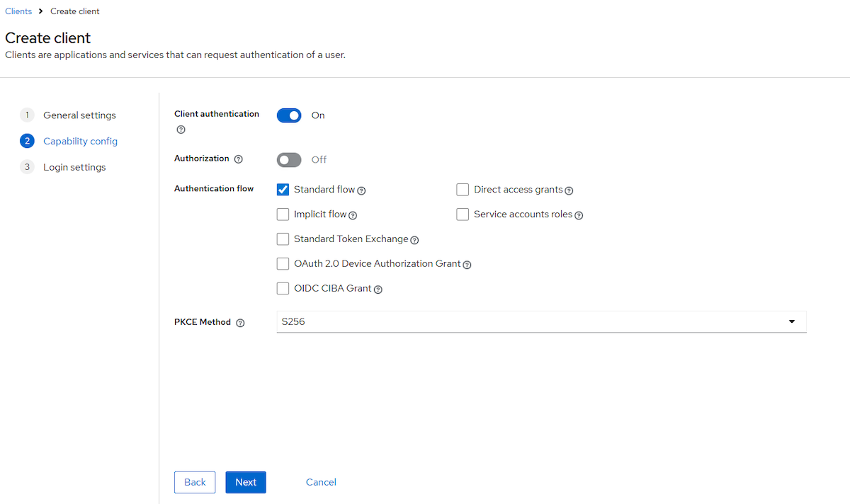The height and width of the screenshot is (504, 850).
Task: Open the PKCE Method dropdown
Action: [x=541, y=322]
